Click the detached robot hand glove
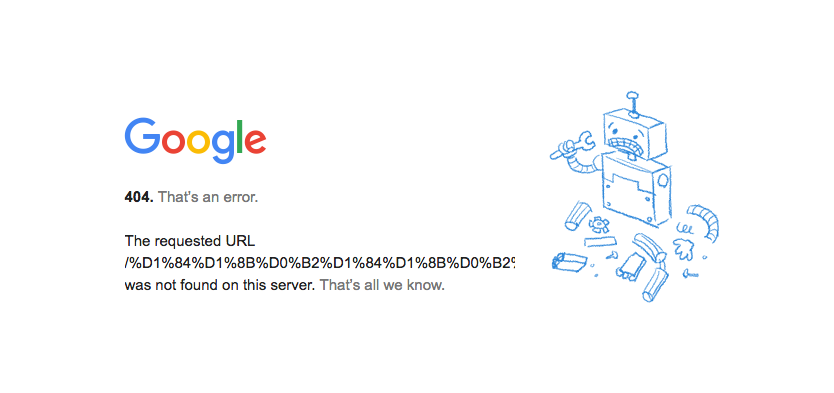The height and width of the screenshot is (393, 834). coord(684,248)
